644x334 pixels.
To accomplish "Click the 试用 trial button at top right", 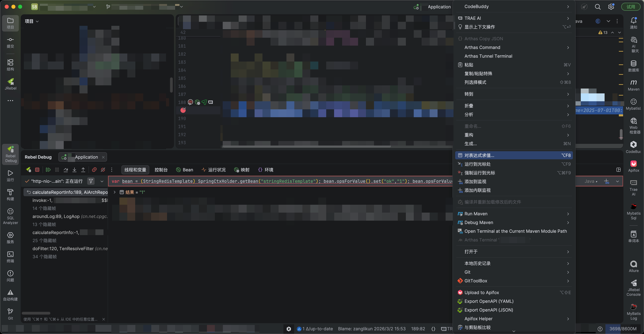I will click(x=631, y=7).
